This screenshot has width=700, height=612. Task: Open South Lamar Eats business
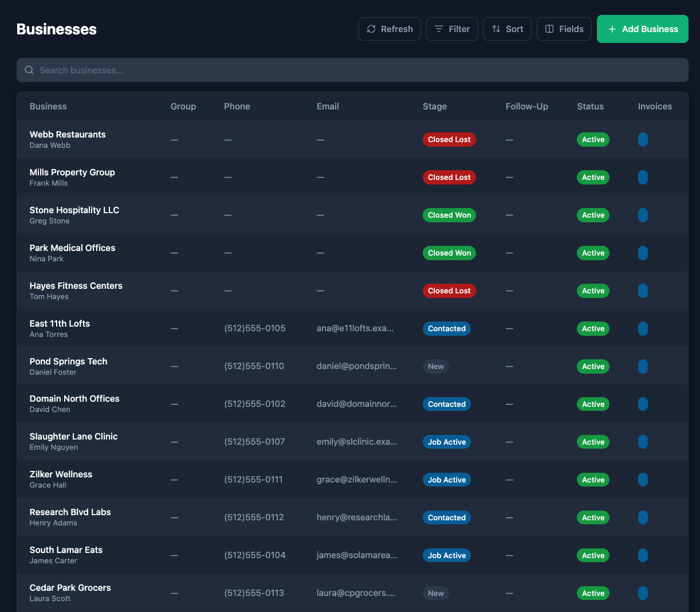click(352, 555)
